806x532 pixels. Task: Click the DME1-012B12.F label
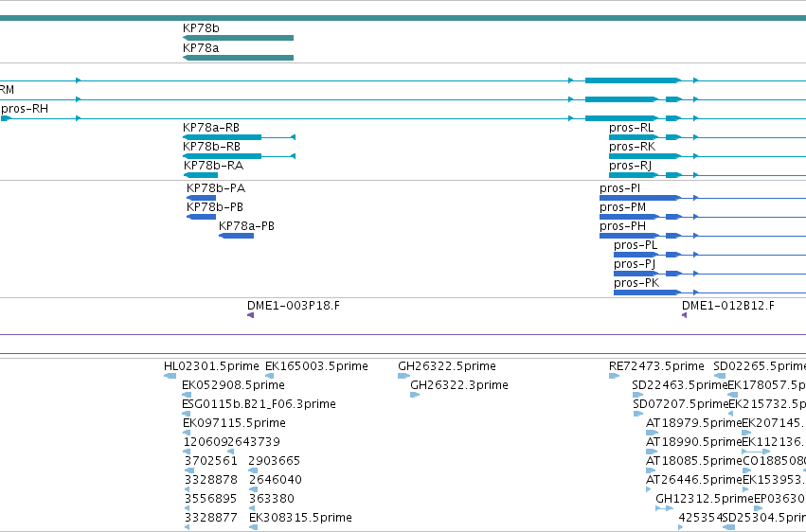[x=728, y=306]
